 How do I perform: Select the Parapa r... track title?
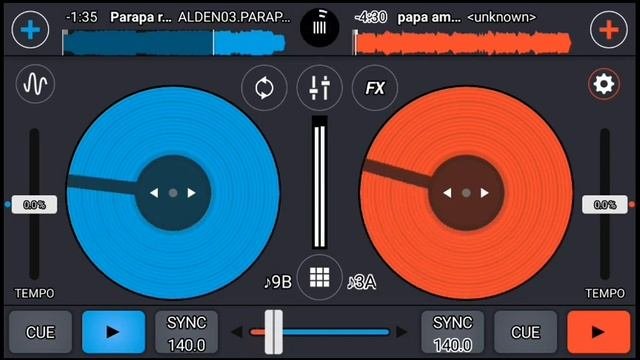pyautogui.click(x=141, y=17)
